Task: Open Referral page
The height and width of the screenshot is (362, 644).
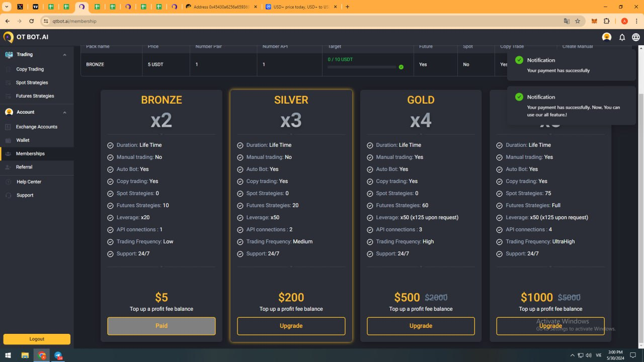Action: coord(24,167)
